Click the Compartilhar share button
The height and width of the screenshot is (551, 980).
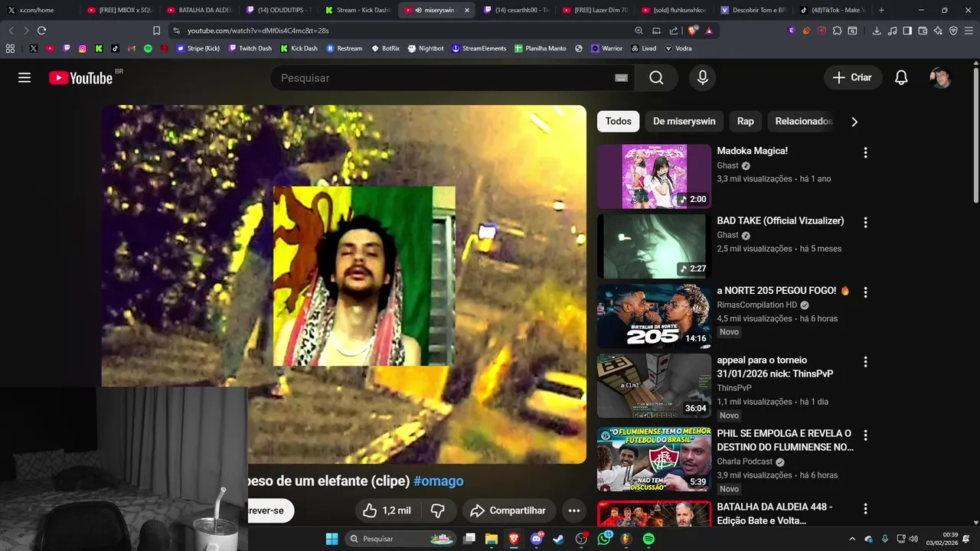click(x=508, y=510)
